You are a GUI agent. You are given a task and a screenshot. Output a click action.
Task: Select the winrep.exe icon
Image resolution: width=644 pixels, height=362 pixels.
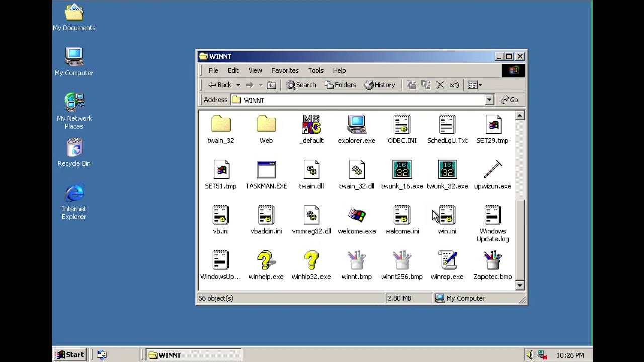(447, 260)
